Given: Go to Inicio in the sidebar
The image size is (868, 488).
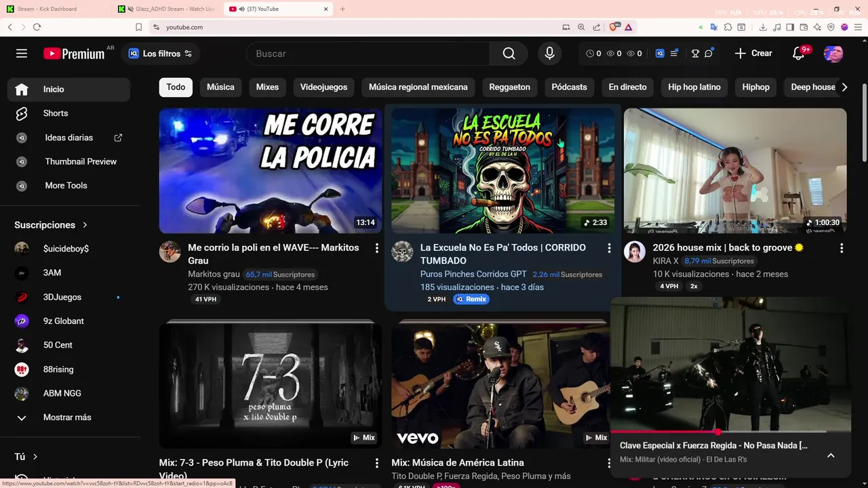Looking at the screenshot, I should click(68, 89).
